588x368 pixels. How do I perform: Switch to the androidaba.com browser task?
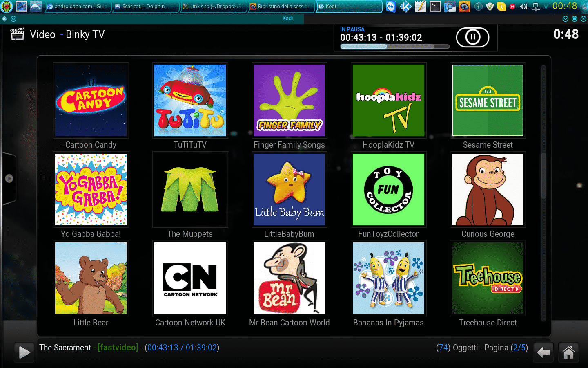[78, 7]
